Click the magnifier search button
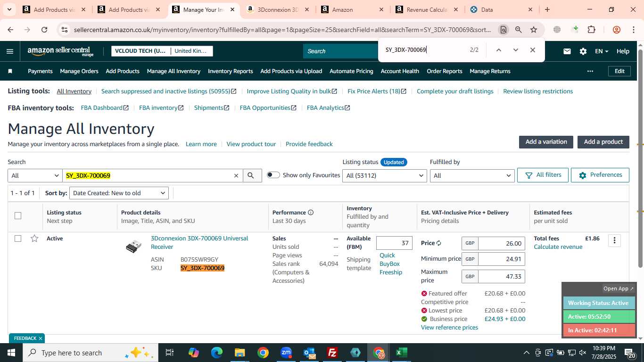 (252, 175)
